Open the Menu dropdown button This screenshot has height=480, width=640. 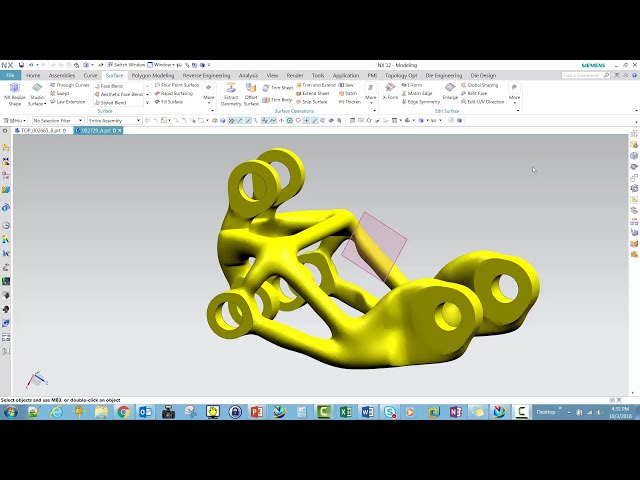pos(15,120)
